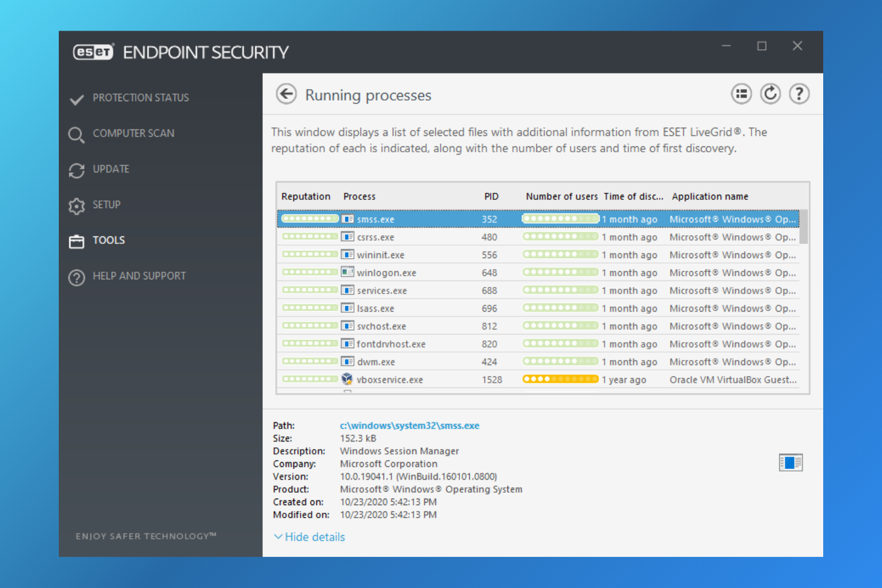Viewport: 882px width, 588px height.
Task: Sort by Number of users column header
Action: pyautogui.click(x=562, y=196)
